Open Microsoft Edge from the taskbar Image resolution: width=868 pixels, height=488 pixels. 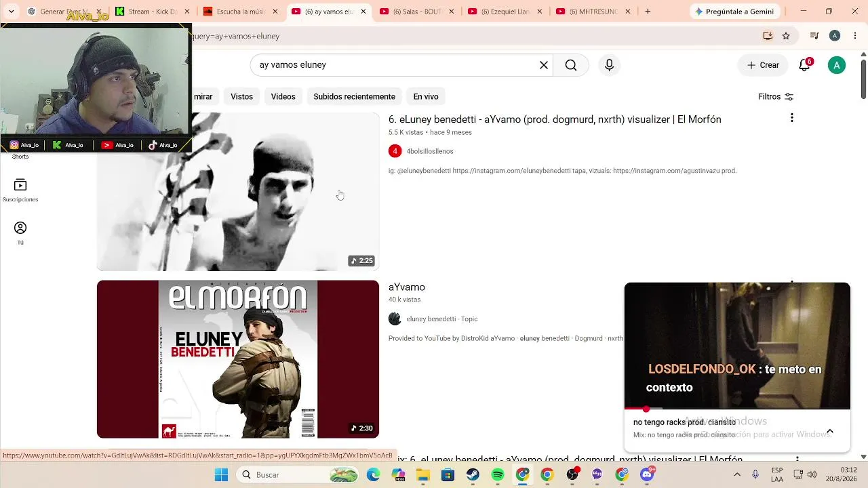click(373, 475)
